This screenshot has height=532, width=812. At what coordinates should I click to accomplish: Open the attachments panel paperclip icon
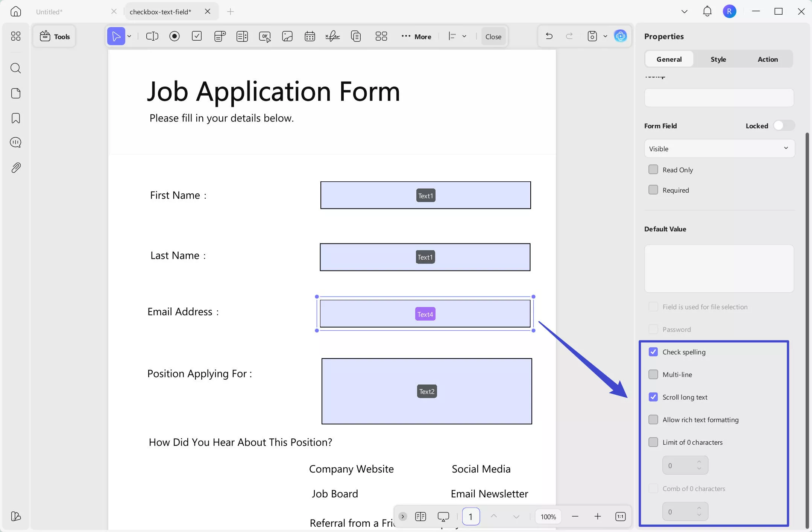[16, 168]
